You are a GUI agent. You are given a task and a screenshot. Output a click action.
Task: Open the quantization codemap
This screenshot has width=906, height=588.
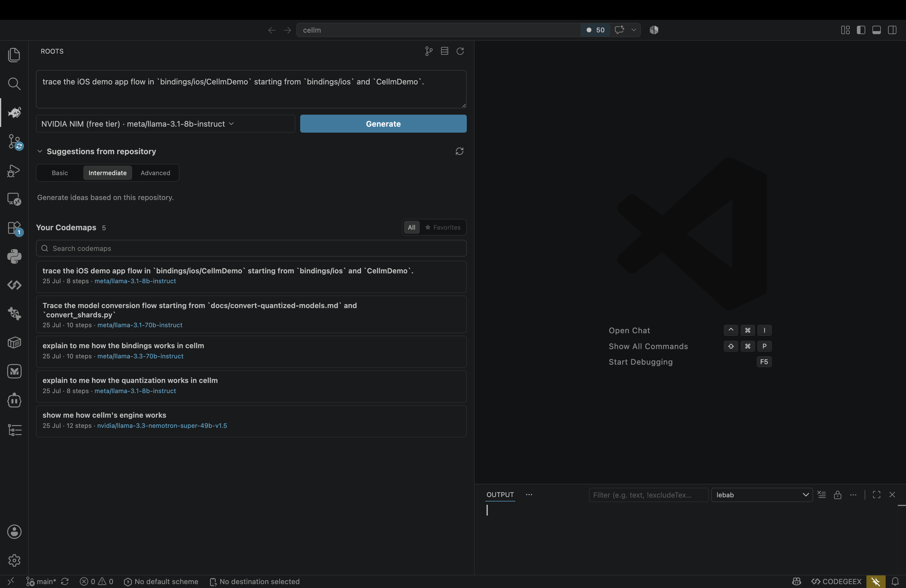tap(251, 387)
